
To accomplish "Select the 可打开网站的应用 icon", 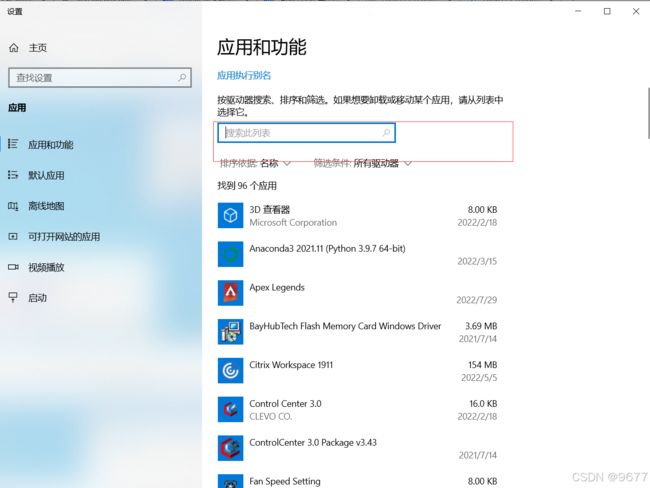I will pos(13,236).
